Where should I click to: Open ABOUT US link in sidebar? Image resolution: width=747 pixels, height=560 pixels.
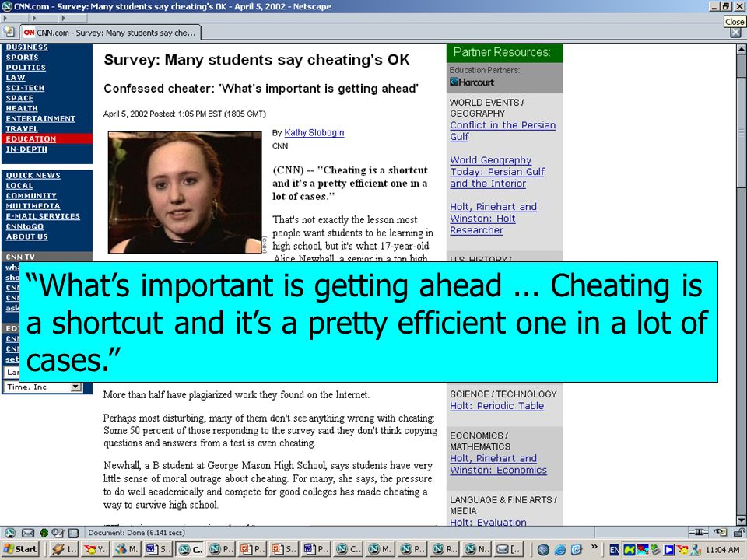(26, 236)
